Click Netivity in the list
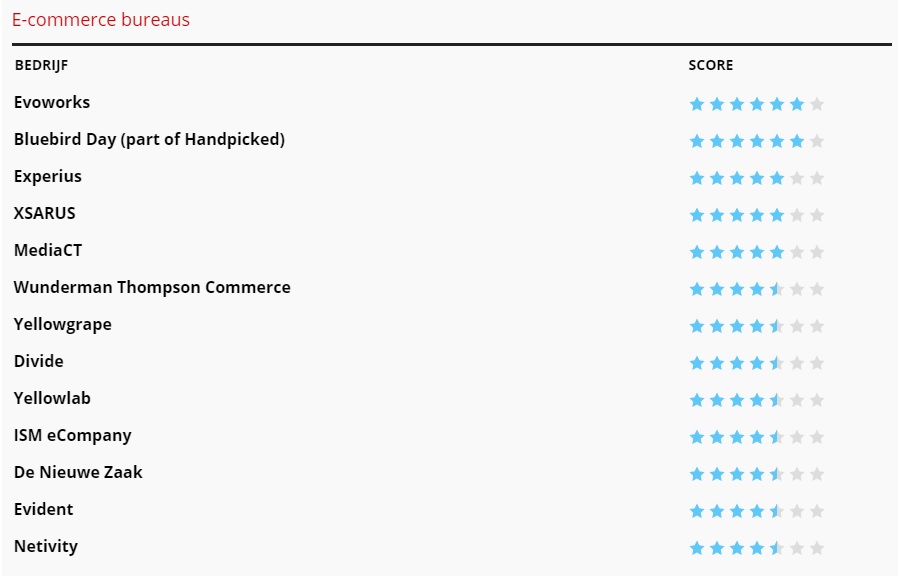This screenshot has width=898, height=576. [x=46, y=547]
